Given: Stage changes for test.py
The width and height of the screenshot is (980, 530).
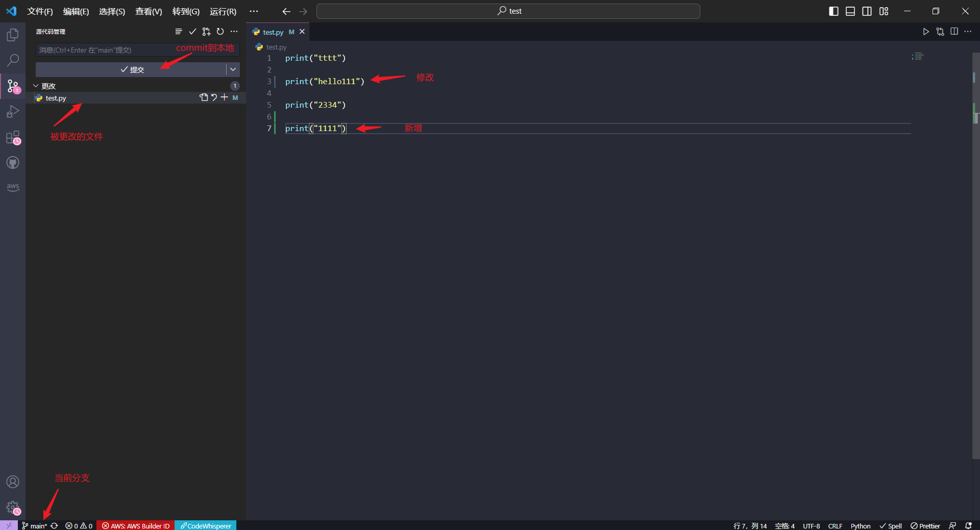Looking at the screenshot, I should 224,97.
